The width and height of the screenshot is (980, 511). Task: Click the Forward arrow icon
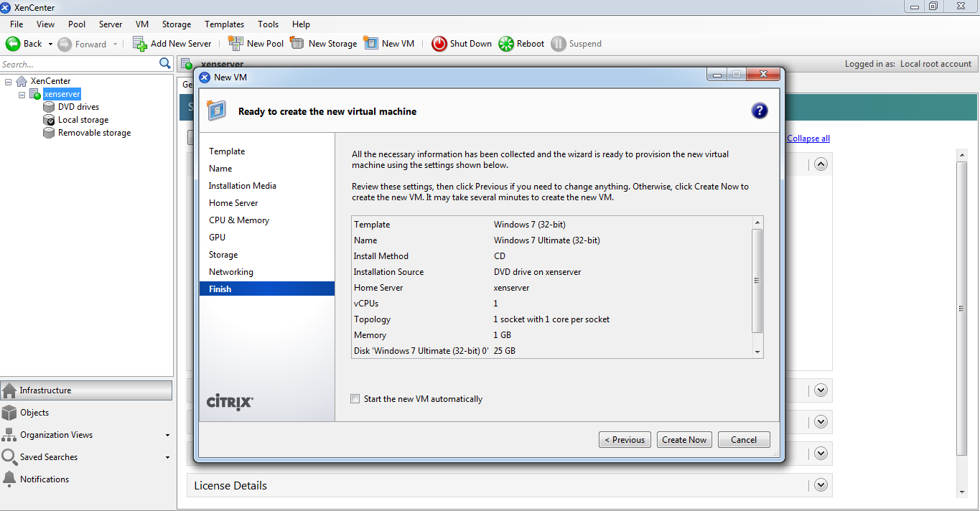(x=65, y=44)
